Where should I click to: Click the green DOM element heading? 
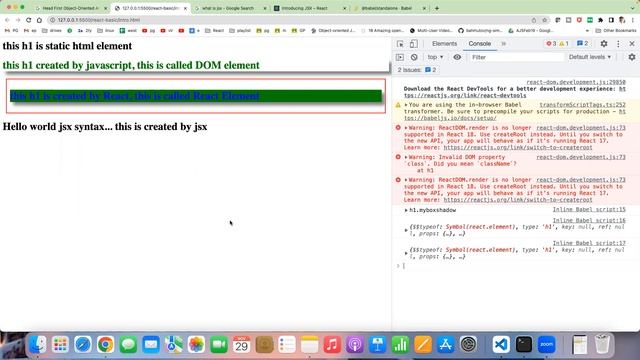(131, 65)
